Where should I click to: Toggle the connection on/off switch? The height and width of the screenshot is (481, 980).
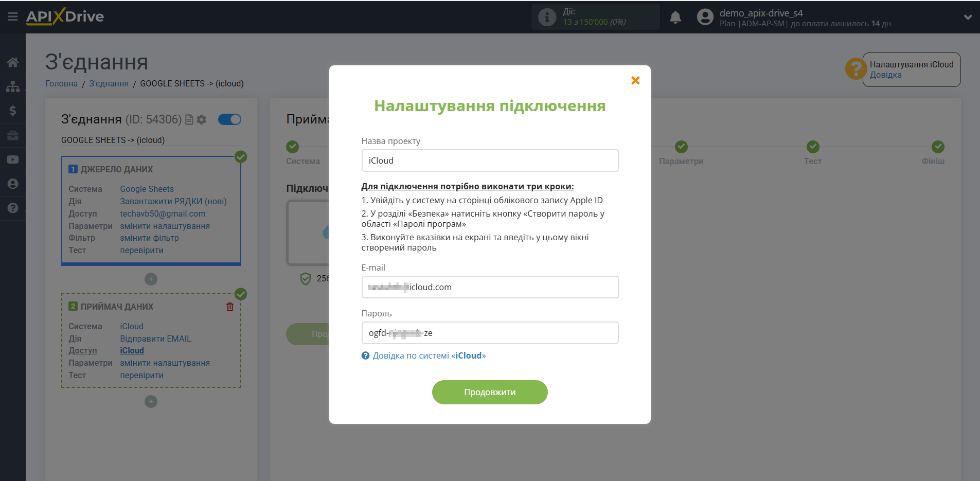[229, 119]
